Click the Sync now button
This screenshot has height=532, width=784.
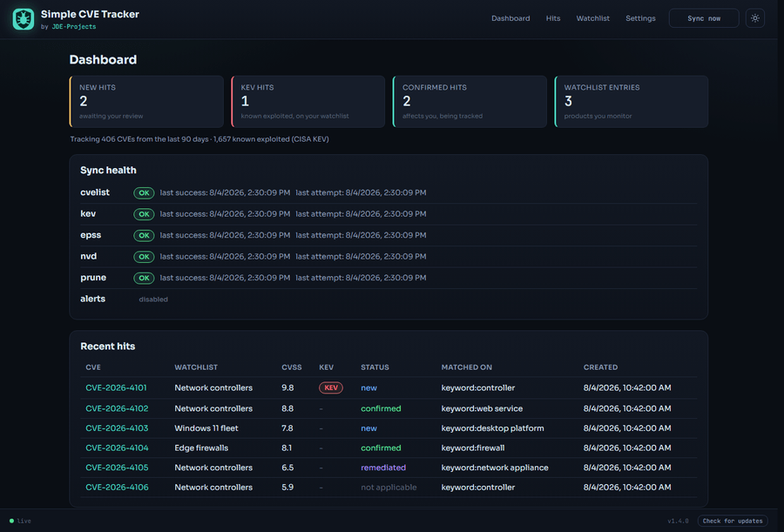[704, 18]
